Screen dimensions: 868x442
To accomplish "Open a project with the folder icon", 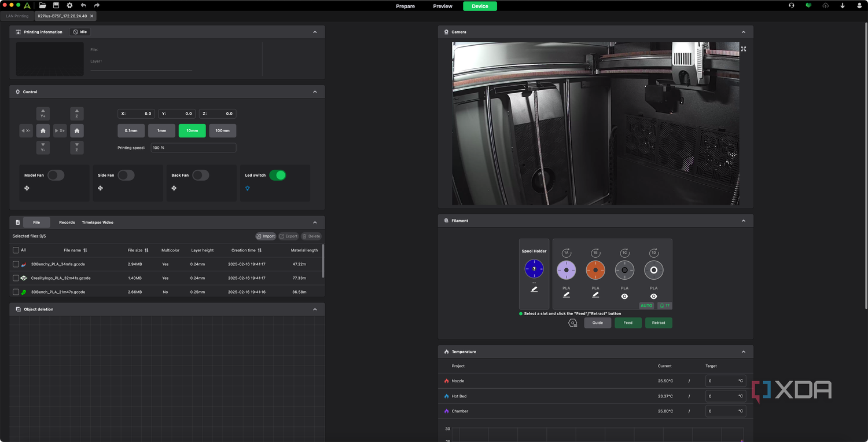I will (43, 5).
